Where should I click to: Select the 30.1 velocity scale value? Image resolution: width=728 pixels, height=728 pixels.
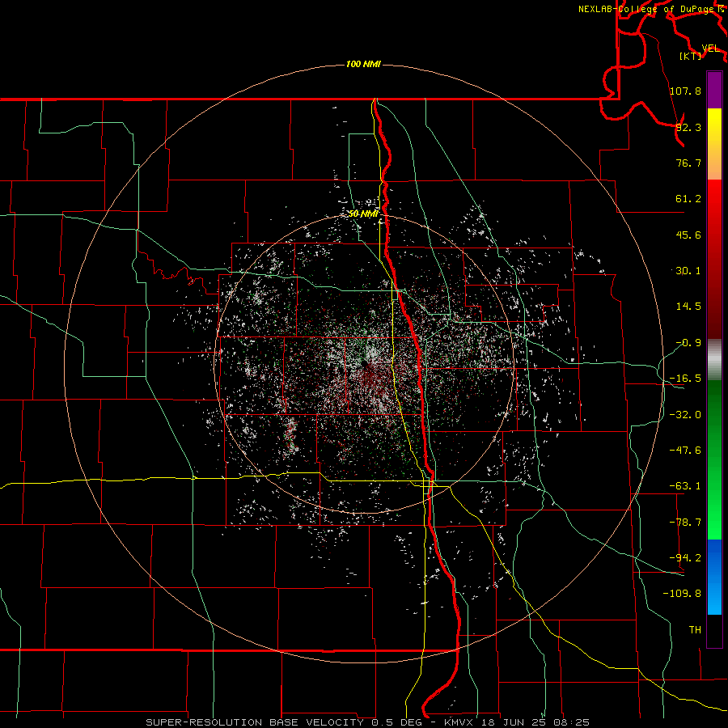point(688,271)
